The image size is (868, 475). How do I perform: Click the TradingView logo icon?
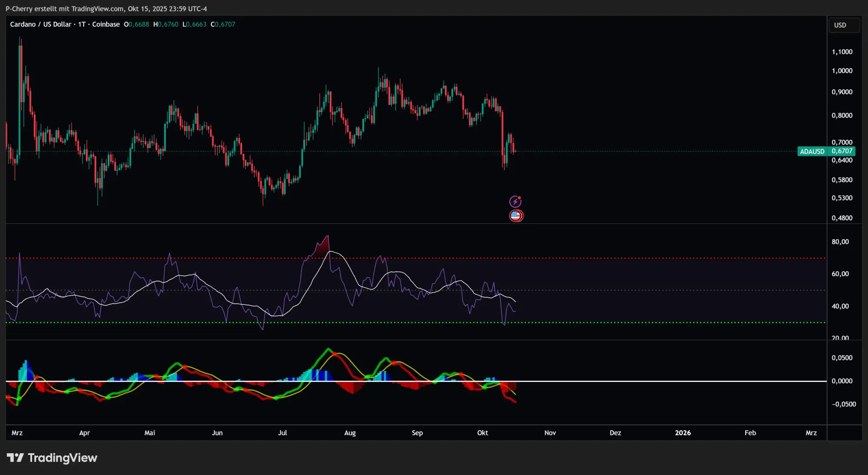(x=15, y=458)
